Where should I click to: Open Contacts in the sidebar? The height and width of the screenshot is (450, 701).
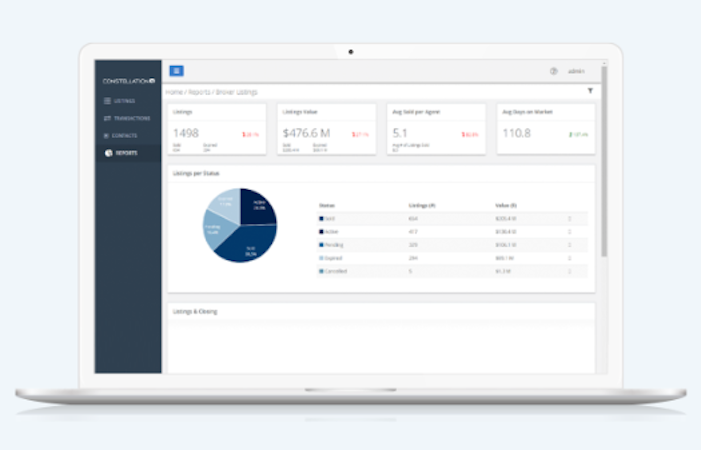120,135
